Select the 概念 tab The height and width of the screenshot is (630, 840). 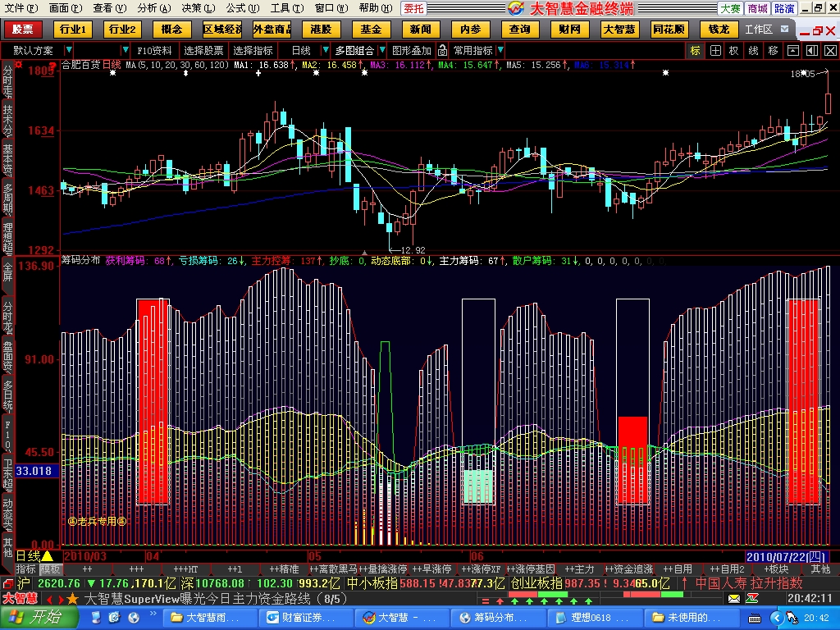click(171, 30)
